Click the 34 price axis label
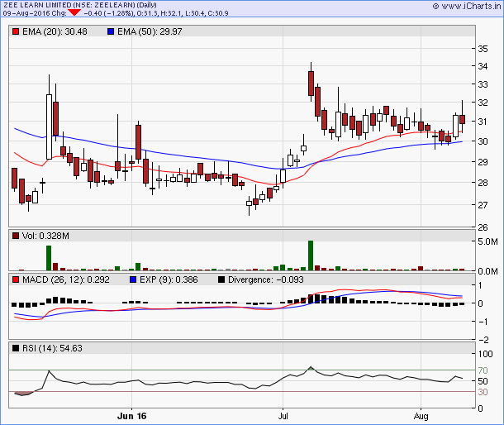504x425 pixels. click(483, 66)
